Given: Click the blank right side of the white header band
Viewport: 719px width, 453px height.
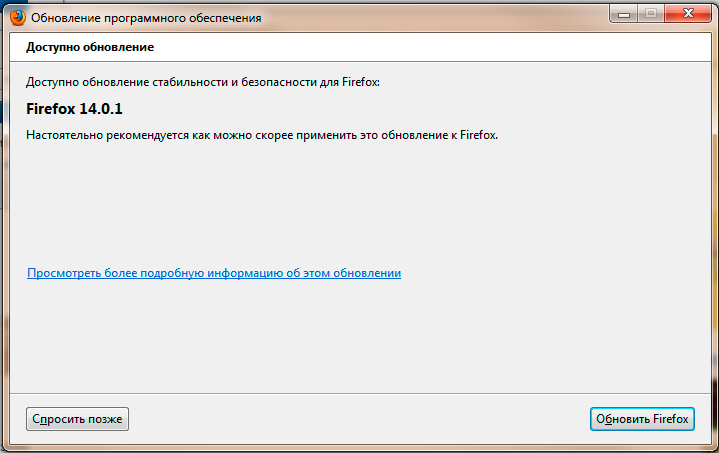Looking at the screenshot, I should tap(500, 47).
